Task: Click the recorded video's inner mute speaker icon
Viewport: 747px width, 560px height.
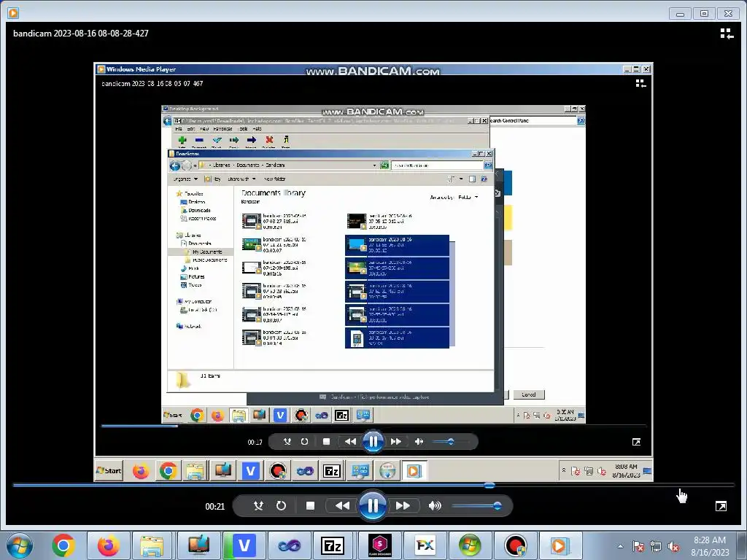Action: click(419, 441)
